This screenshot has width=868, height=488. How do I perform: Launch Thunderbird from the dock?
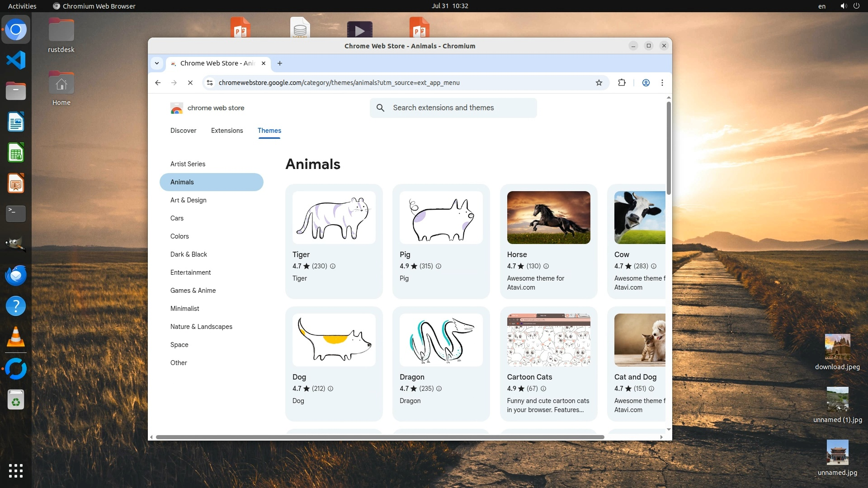coord(16,276)
